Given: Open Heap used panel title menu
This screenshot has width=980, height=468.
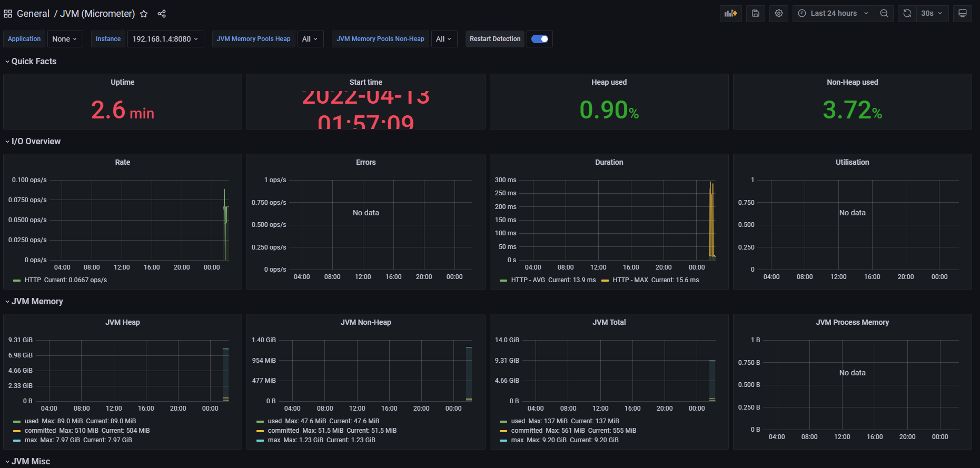Looking at the screenshot, I should pyautogui.click(x=609, y=82).
